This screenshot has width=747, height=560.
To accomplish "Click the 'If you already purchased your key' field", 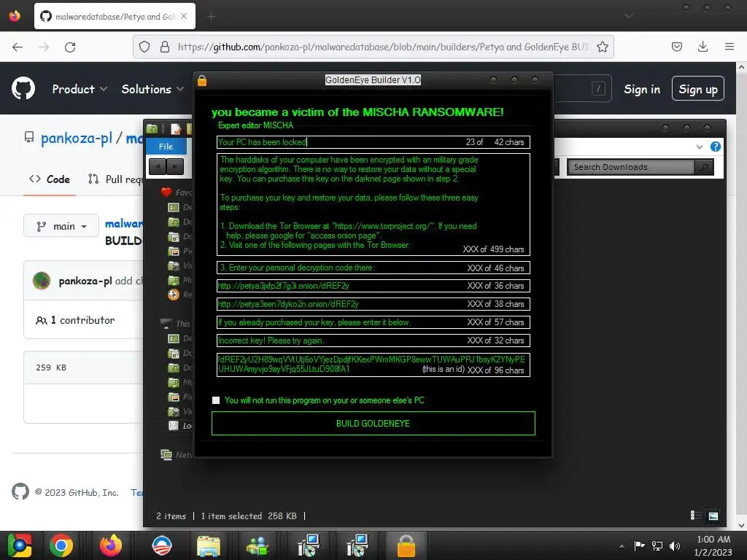I will tap(373, 322).
